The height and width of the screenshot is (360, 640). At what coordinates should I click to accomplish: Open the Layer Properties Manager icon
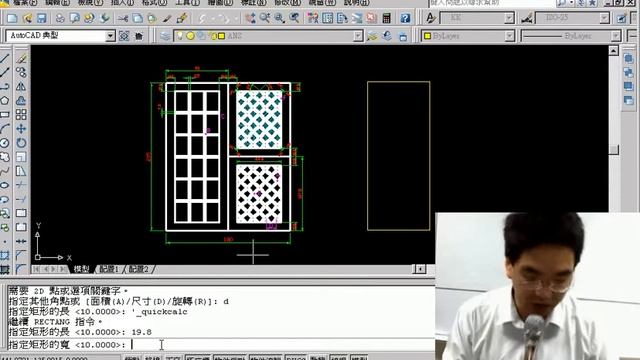[165, 36]
